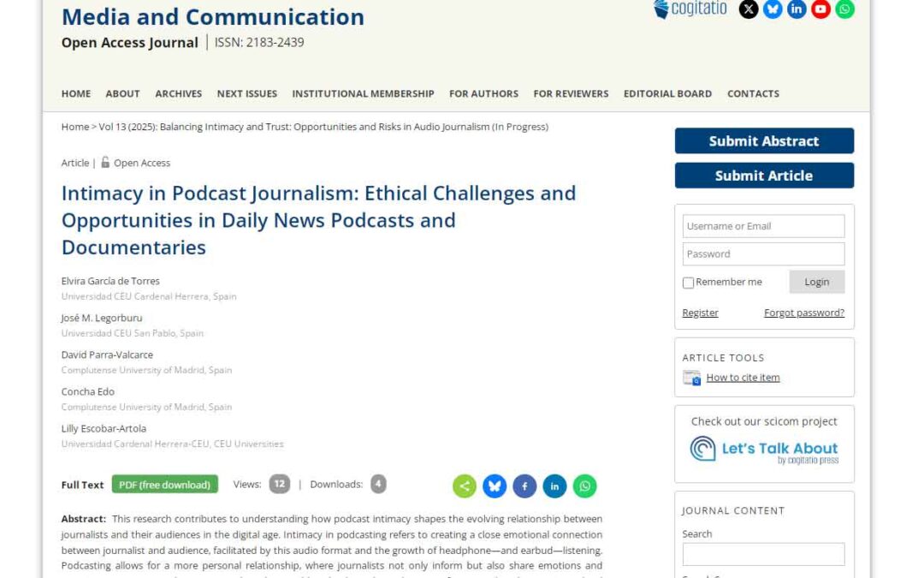Click Universidad CEU Cardenal Herrera, Spain affiliation

pyautogui.click(x=149, y=296)
